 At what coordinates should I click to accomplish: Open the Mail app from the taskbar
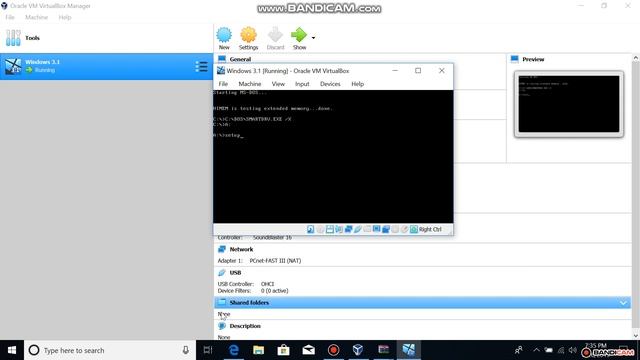(x=308, y=350)
